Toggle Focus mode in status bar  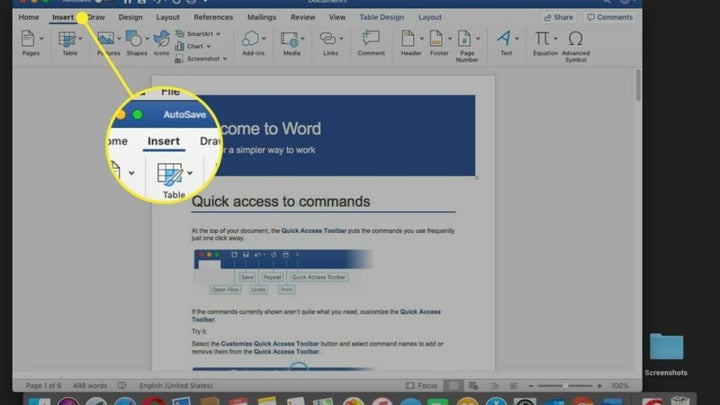tap(422, 385)
